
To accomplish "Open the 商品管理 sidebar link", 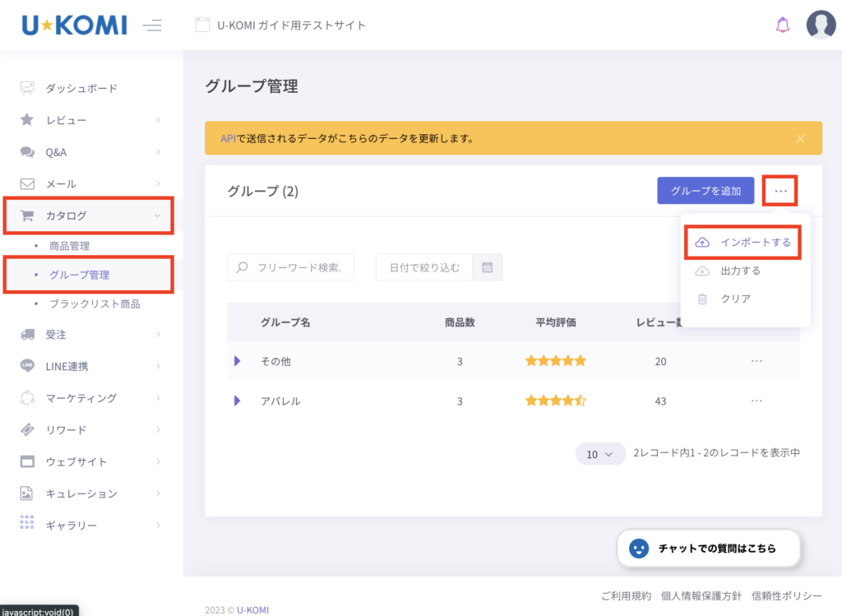I will pos(69,246).
